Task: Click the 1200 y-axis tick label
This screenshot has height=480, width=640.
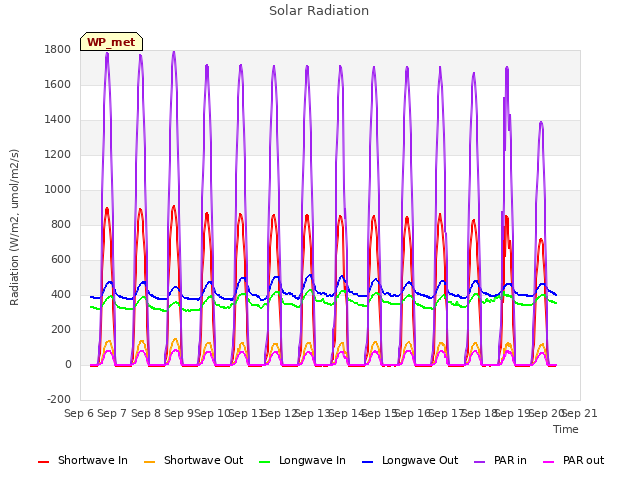Action: (x=58, y=155)
